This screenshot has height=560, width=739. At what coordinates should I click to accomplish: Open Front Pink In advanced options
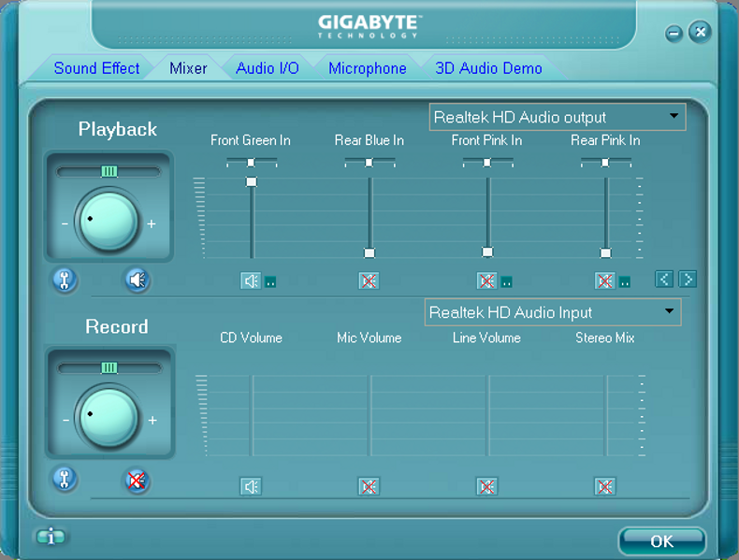pos(506,282)
